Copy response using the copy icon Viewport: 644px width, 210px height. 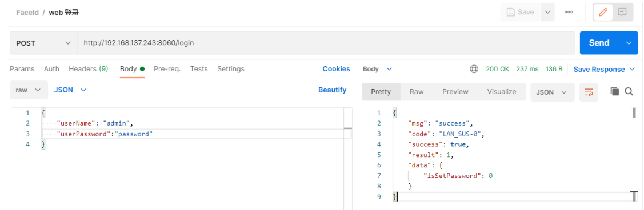(x=614, y=91)
